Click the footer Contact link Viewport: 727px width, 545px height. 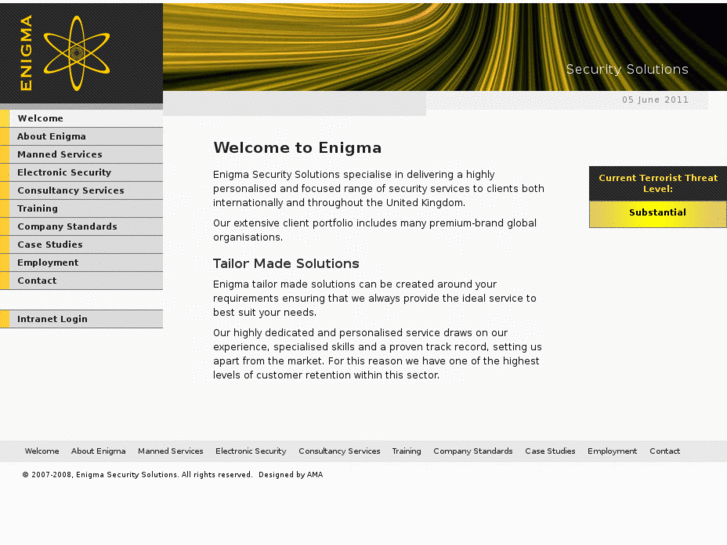pyautogui.click(x=664, y=451)
